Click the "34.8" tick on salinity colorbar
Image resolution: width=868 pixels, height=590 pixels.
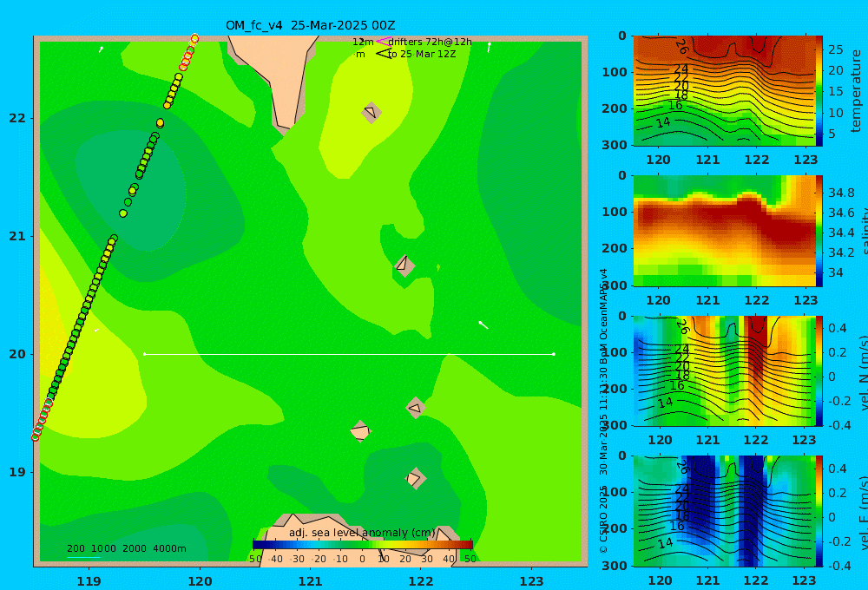pyautogui.click(x=841, y=193)
